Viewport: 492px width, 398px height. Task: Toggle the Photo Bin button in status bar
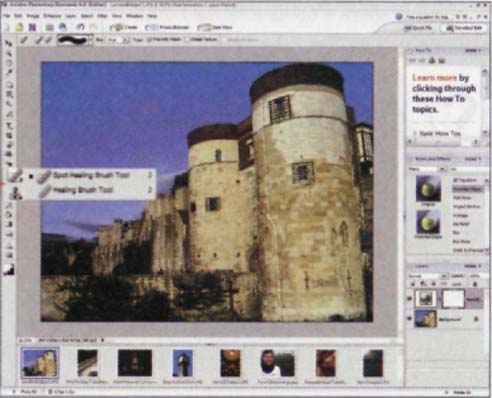tap(26, 392)
